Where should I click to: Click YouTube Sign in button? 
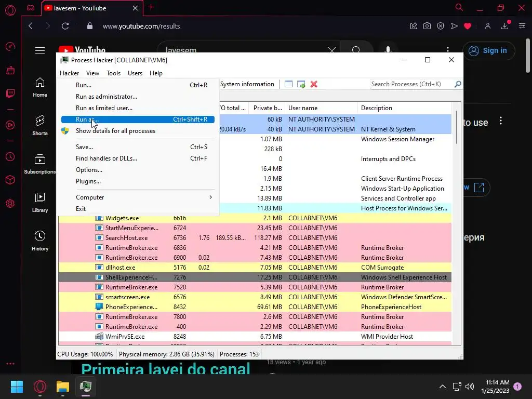tap(488, 50)
